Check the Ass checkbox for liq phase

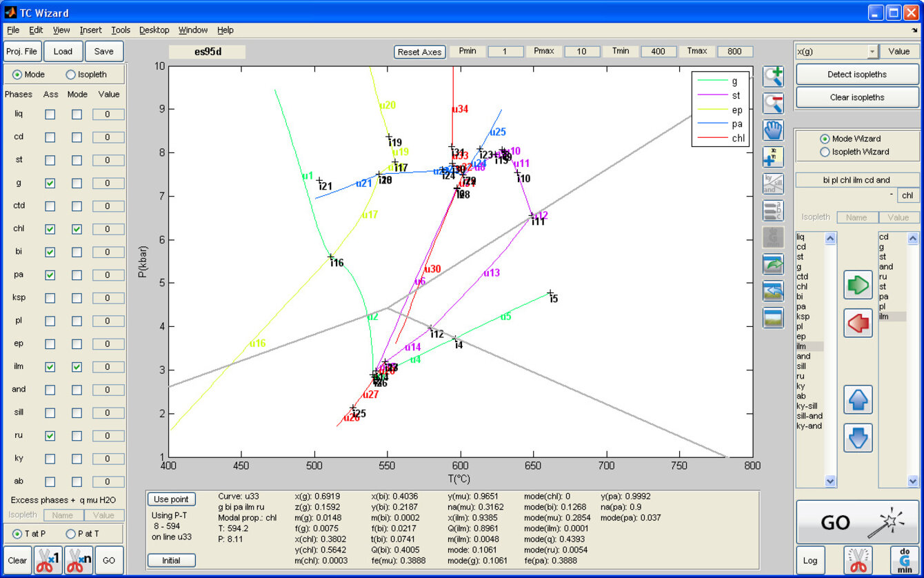click(x=50, y=114)
